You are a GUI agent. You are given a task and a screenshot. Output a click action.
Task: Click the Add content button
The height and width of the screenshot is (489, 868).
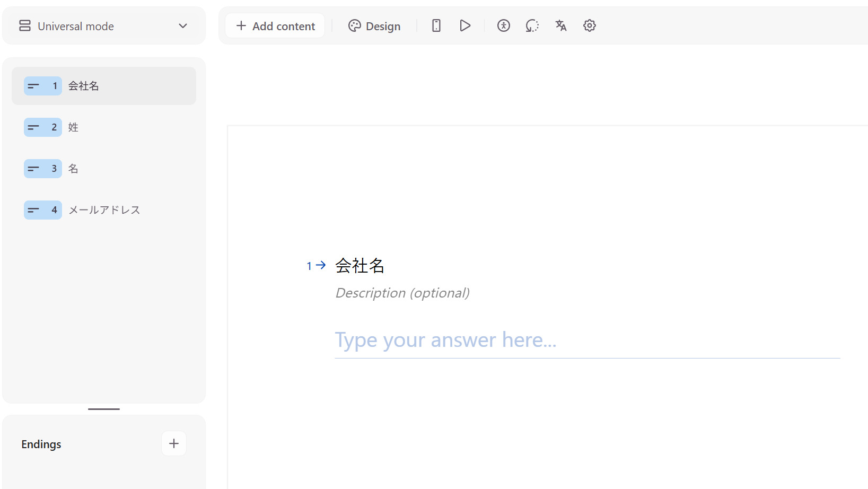(x=275, y=26)
